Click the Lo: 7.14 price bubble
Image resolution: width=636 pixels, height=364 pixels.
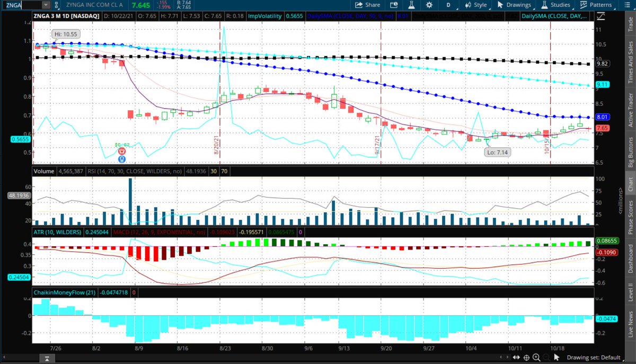pyautogui.click(x=498, y=152)
